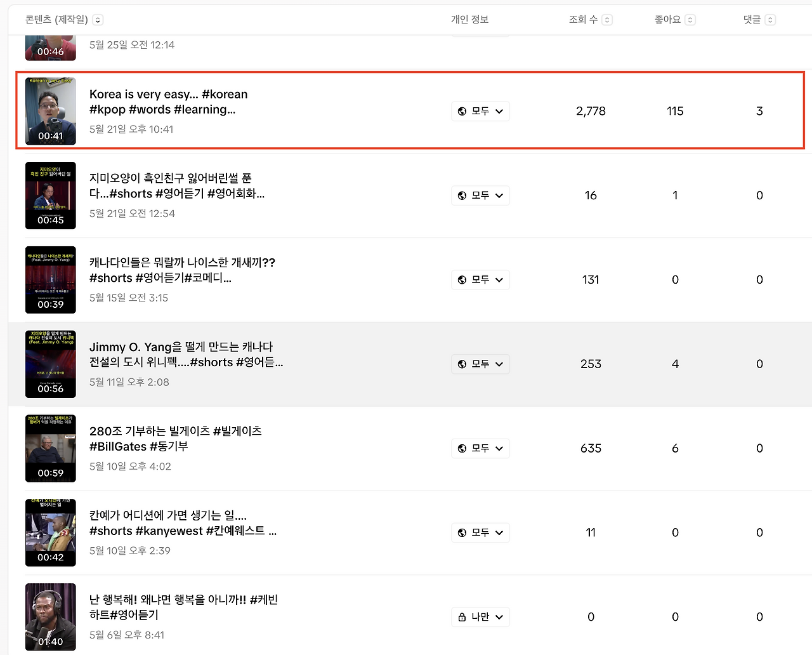812x655 pixels.
Task: Click the globe icon on the 280조 기부하는 빌게이츠 row
Action: click(462, 448)
